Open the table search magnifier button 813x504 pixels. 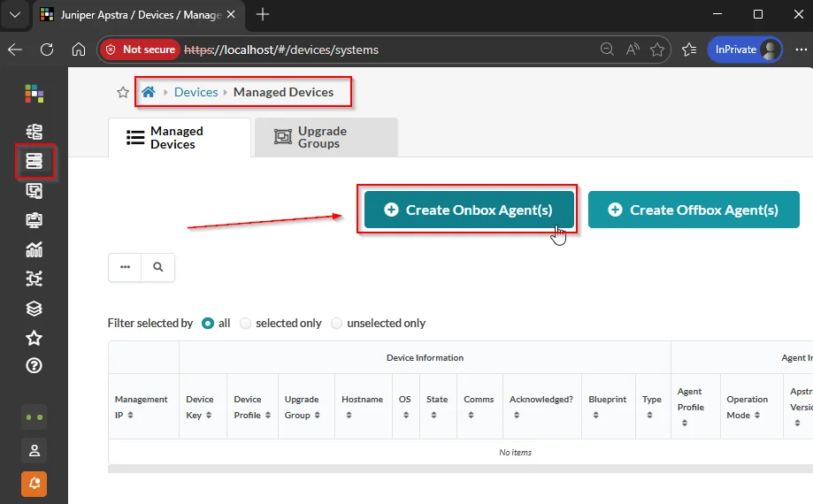tap(158, 267)
